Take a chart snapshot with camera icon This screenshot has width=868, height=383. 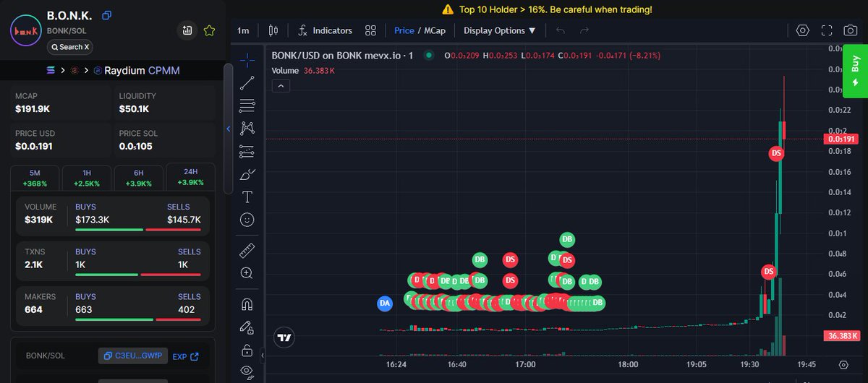coord(851,30)
